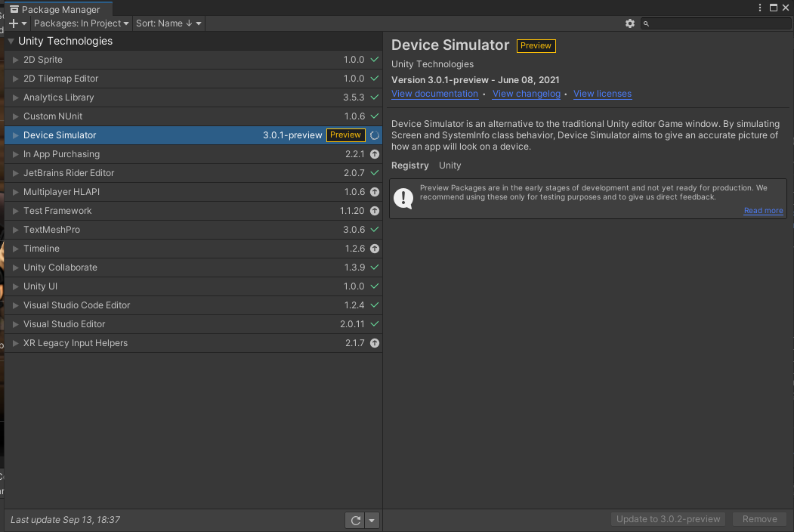Screen dimensions: 794x532
Task: Select Visual Studio Code Editor package
Action: pyautogui.click(x=193, y=305)
